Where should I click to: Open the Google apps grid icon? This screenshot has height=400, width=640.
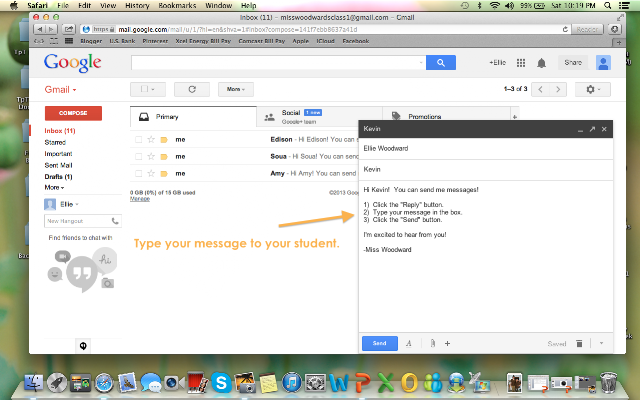521,63
